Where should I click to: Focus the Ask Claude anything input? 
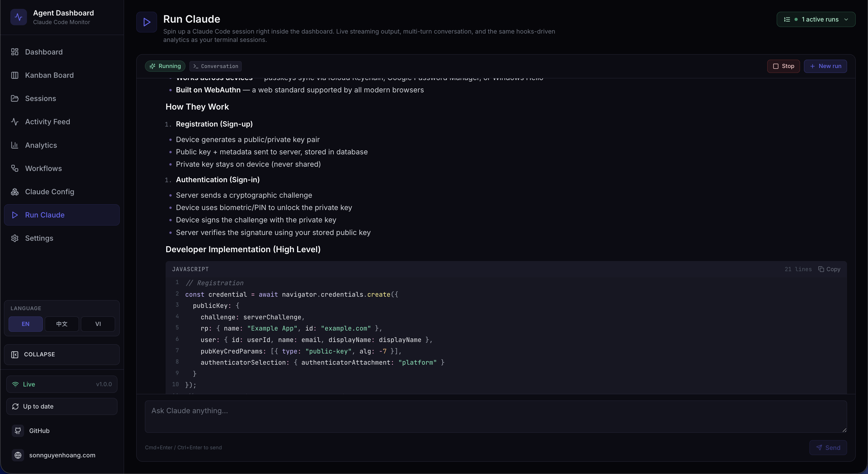[496, 417]
